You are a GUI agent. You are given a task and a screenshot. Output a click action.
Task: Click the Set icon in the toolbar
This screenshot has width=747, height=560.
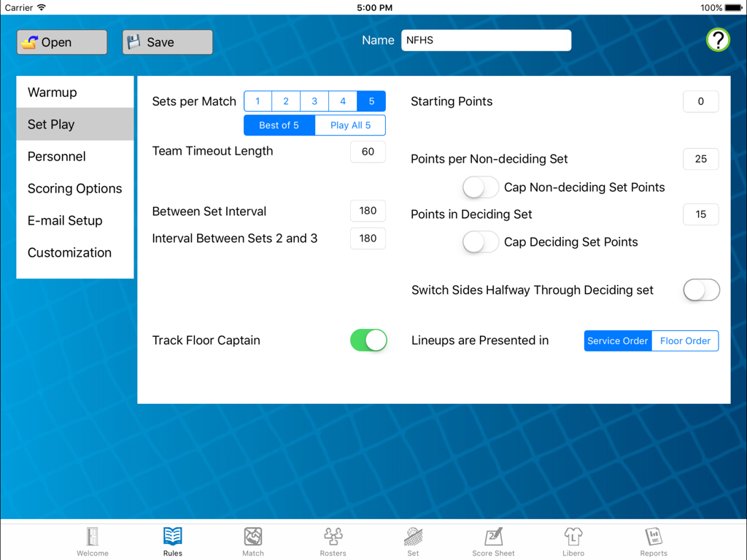click(x=413, y=540)
